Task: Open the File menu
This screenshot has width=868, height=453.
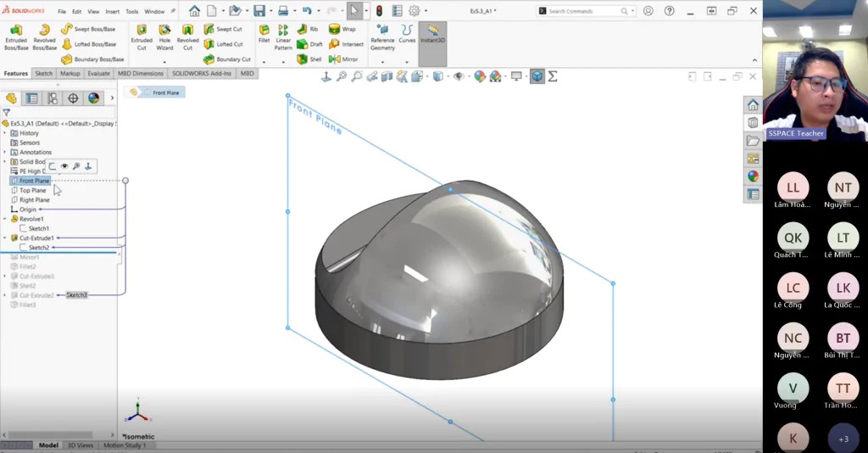Action: point(62,11)
